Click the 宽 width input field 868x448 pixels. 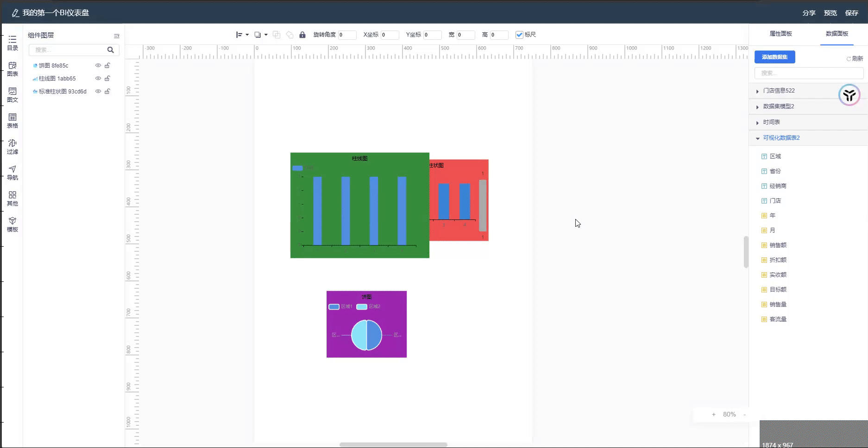coord(466,35)
